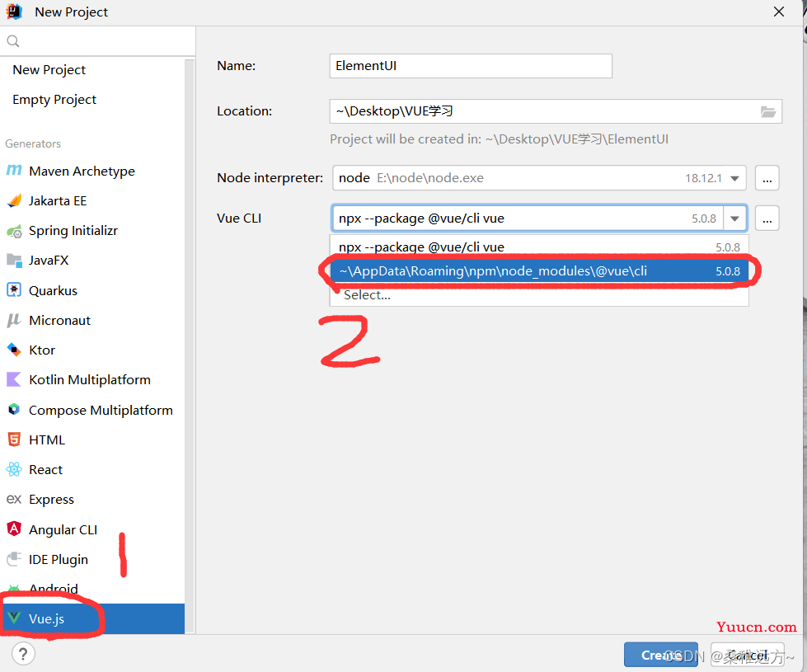This screenshot has width=807, height=672.
Task: Click the HTML5 shield icon
Action: [x=14, y=439]
